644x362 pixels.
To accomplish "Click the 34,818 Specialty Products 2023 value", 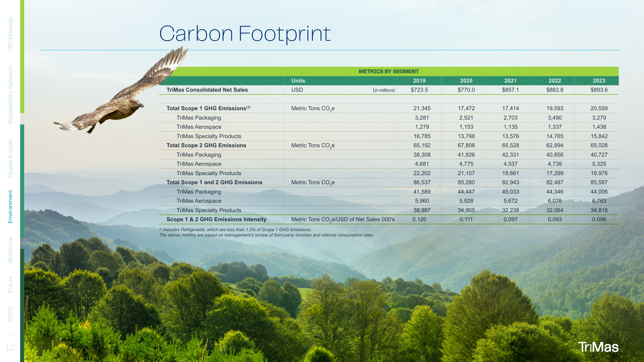I will [599, 210].
